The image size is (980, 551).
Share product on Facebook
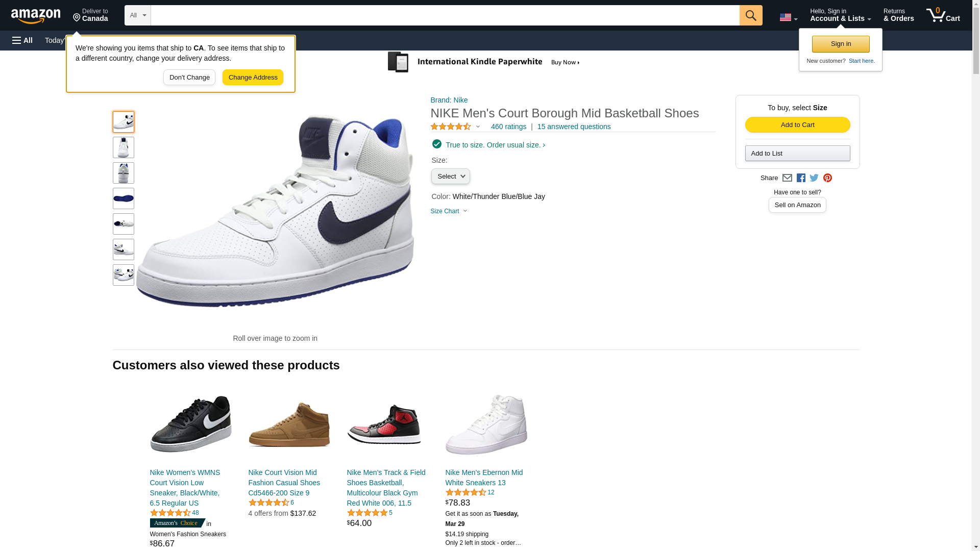point(801,178)
